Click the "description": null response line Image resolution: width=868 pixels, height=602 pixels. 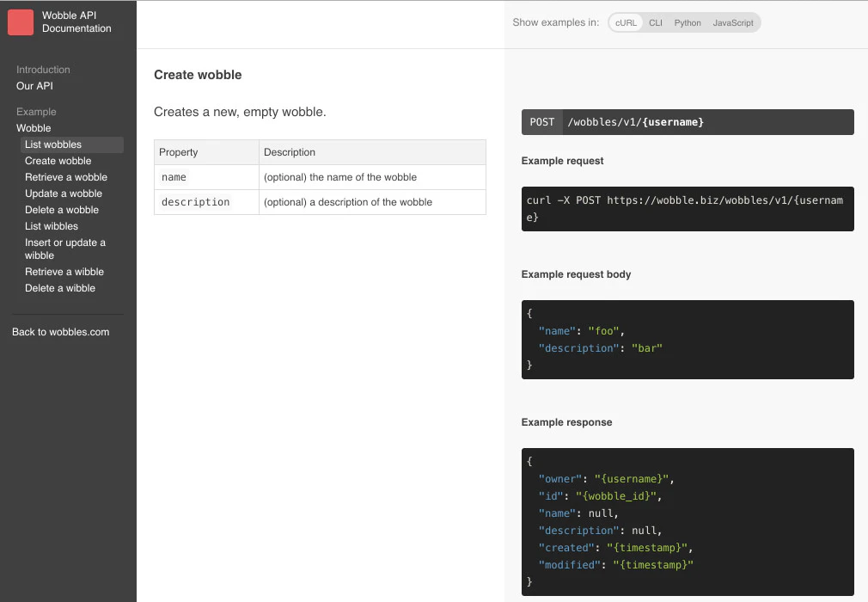pos(600,531)
